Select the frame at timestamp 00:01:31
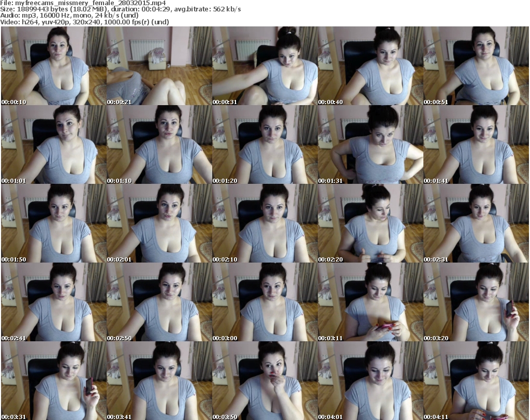Viewport: 530px width, 420px height. click(371, 144)
